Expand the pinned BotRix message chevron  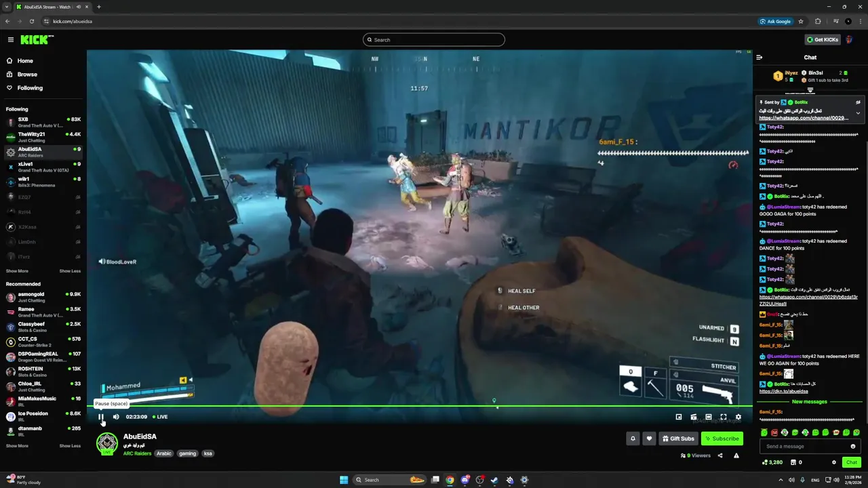click(x=858, y=113)
